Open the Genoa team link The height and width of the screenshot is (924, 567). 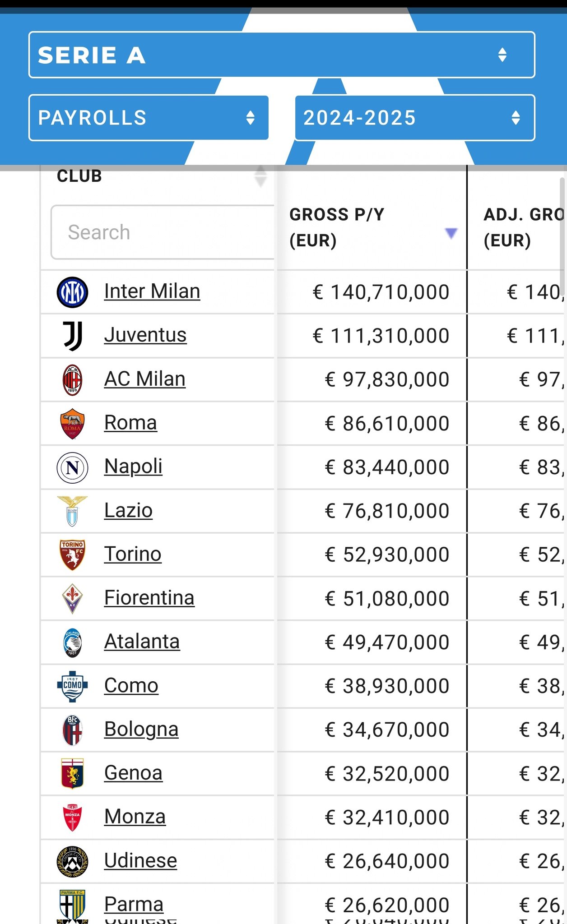coord(133,773)
